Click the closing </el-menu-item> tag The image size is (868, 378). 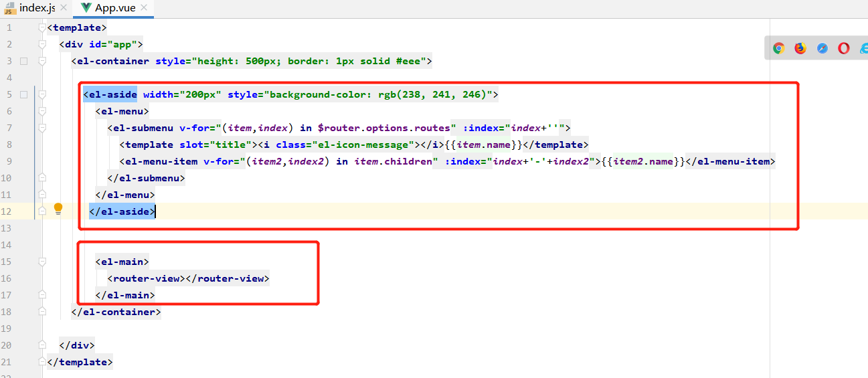click(x=731, y=161)
